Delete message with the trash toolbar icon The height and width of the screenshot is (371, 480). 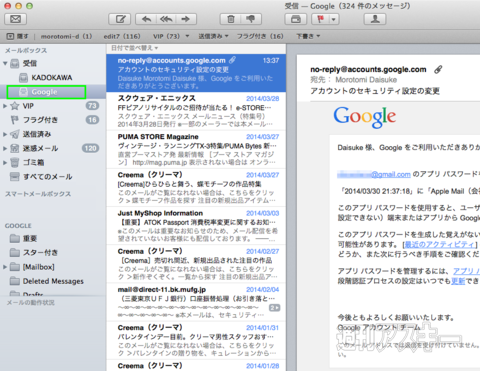click(231, 19)
